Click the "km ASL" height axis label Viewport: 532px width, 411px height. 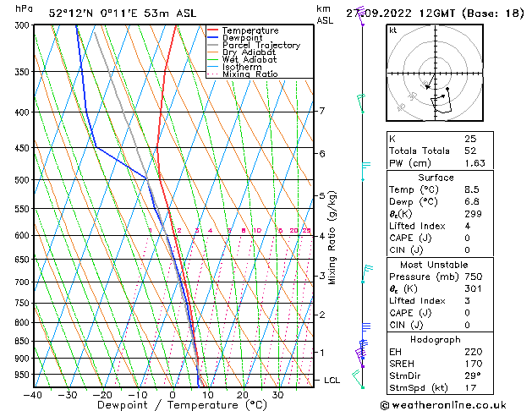325,14
